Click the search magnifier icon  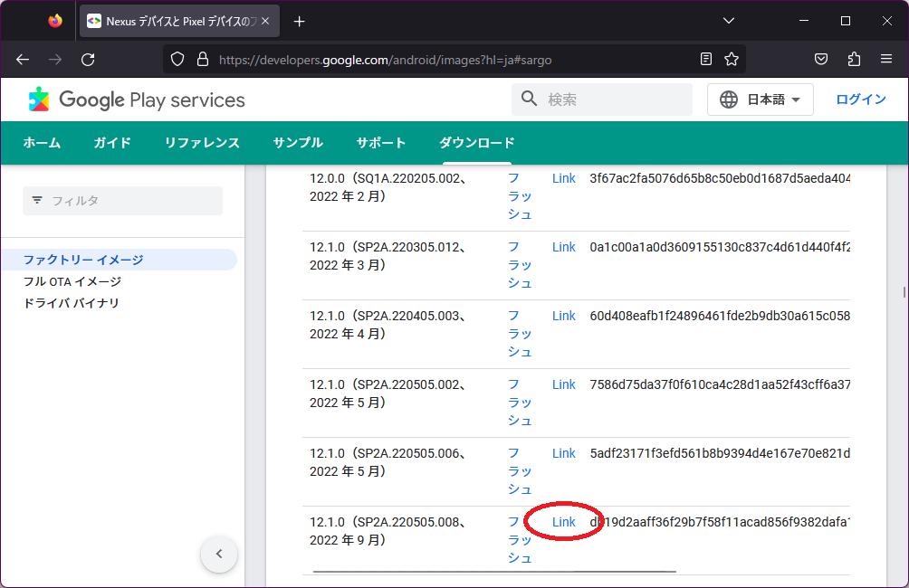pyautogui.click(x=529, y=100)
